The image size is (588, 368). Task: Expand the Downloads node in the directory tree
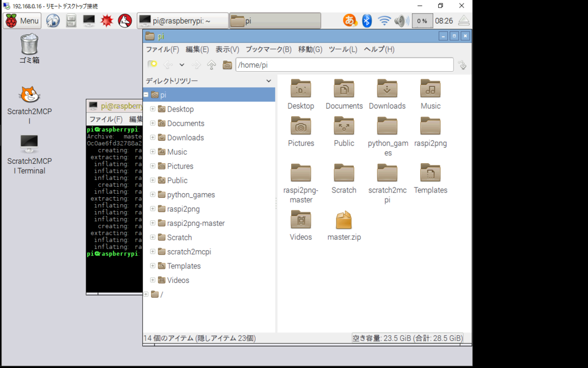coord(153,137)
